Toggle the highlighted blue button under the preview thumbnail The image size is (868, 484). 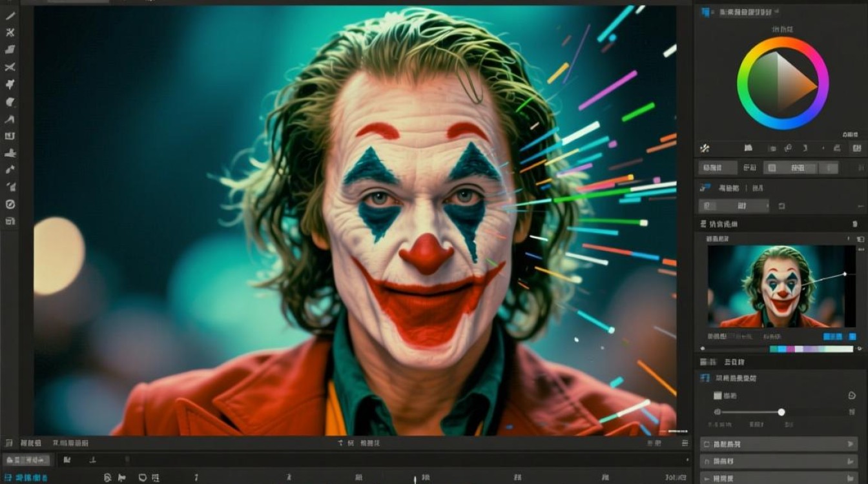[x=832, y=337]
